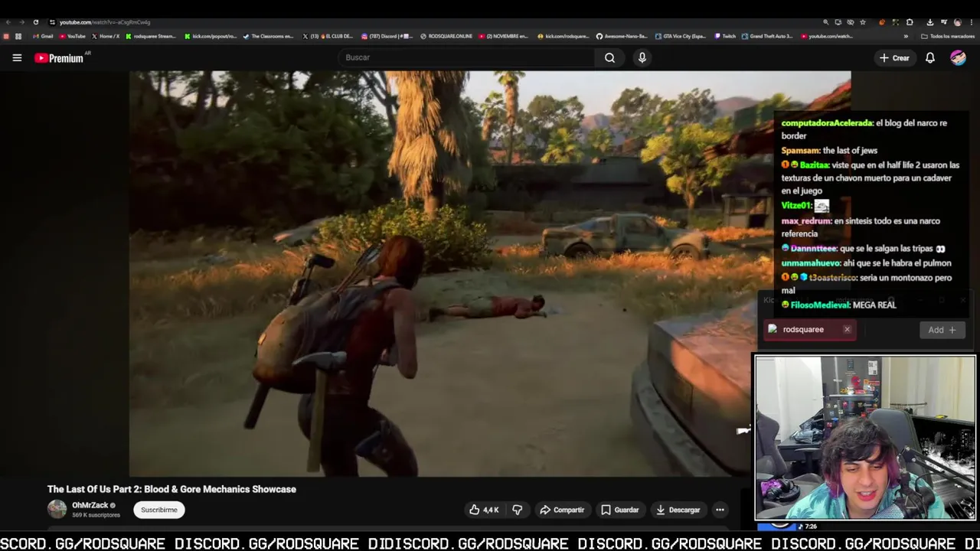This screenshot has width=980, height=551.
Task: Click the video title text
Action: (171, 489)
